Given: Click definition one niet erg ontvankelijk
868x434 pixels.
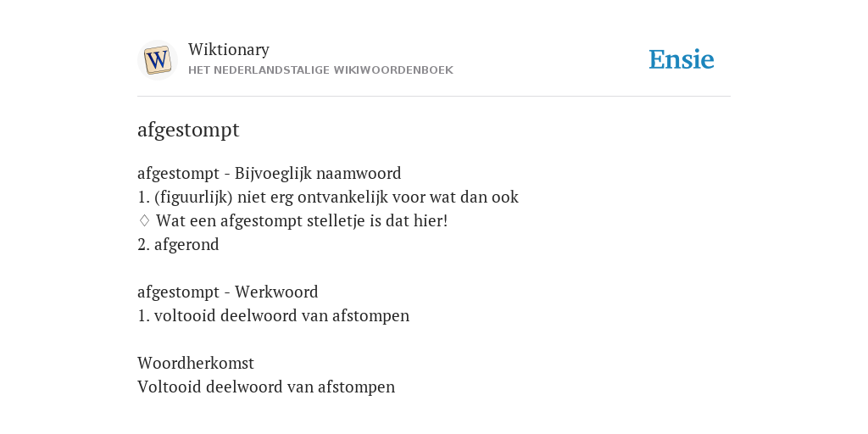Looking at the screenshot, I should click(328, 198).
